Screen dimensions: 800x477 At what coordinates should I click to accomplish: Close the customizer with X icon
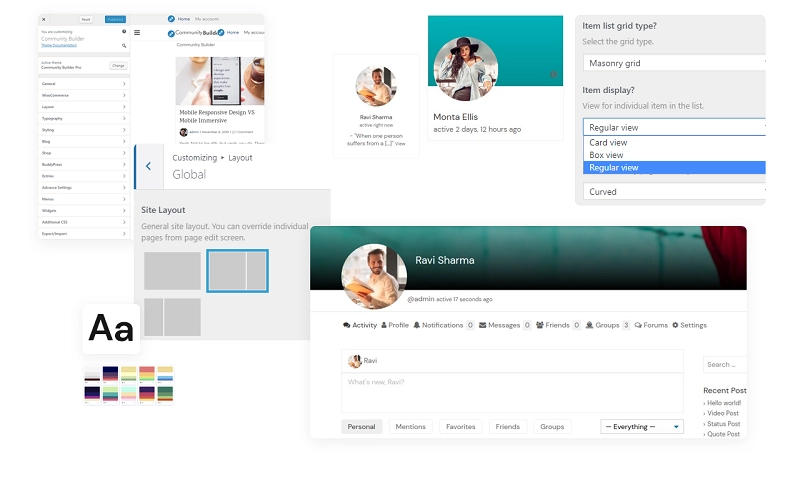(x=44, y=19)
